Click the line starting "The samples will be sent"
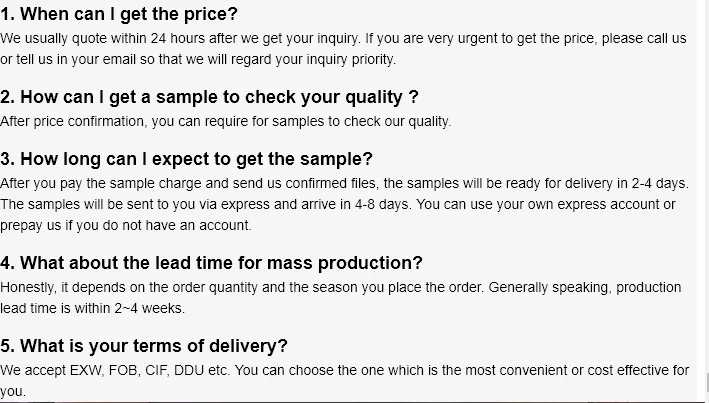Viewport: 709px width, 403px height. [x=337, y=204]
